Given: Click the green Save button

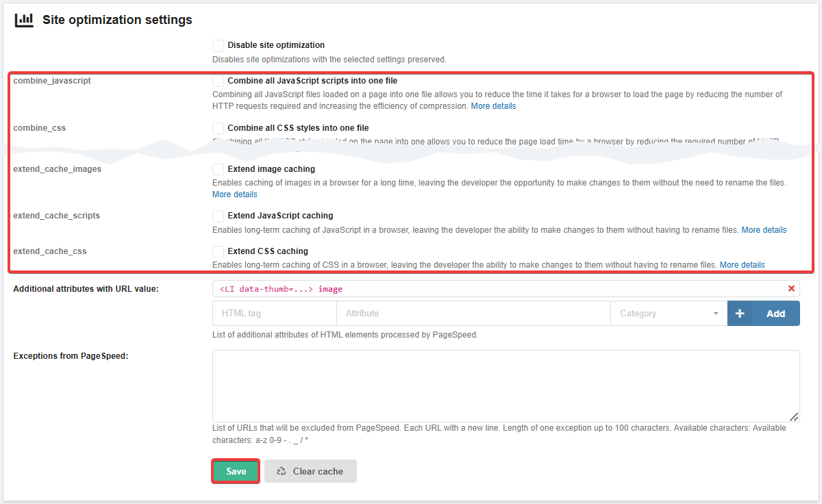Looking at the screenshot, I should [x=236, y=471].
